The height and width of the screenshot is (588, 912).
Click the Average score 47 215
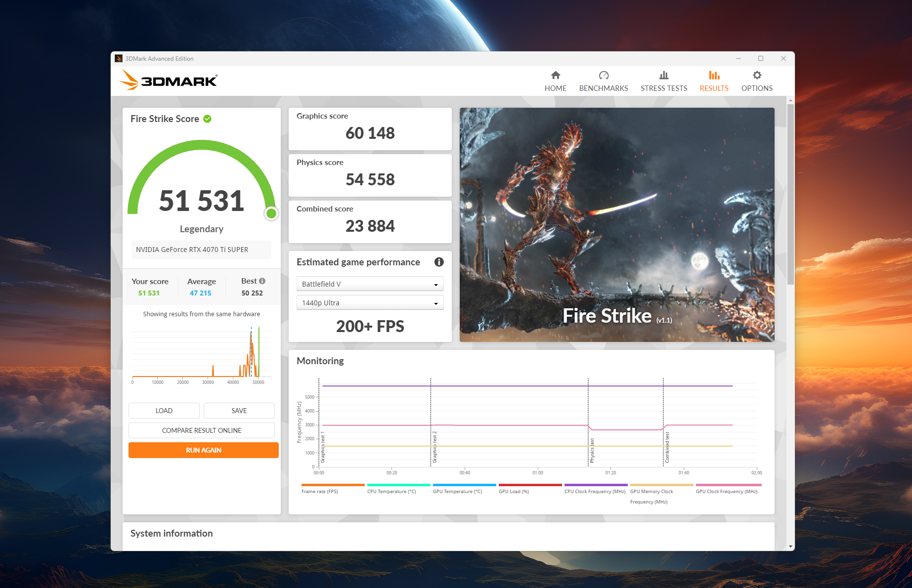201,293
